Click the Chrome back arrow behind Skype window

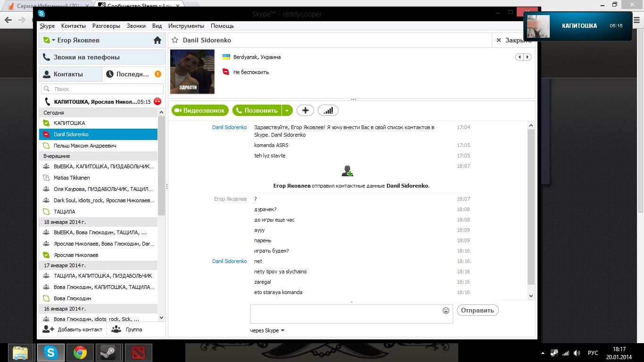coord(8,20)
